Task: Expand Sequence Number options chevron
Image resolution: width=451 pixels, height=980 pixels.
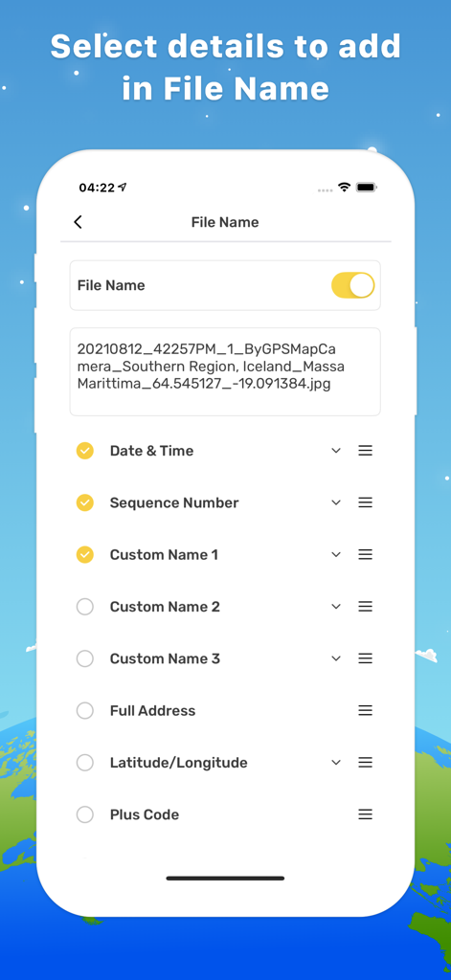Action: coord(336,502)
